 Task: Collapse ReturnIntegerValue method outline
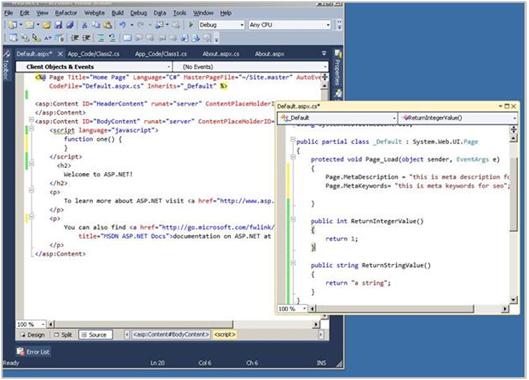[293, 219]
